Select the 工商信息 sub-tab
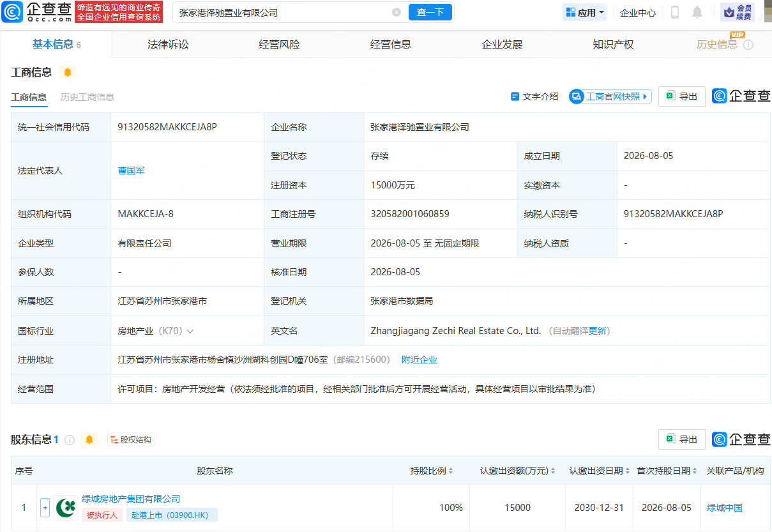Image resolution: width=772 pixels, height=532 pixels. click(29, 97)
